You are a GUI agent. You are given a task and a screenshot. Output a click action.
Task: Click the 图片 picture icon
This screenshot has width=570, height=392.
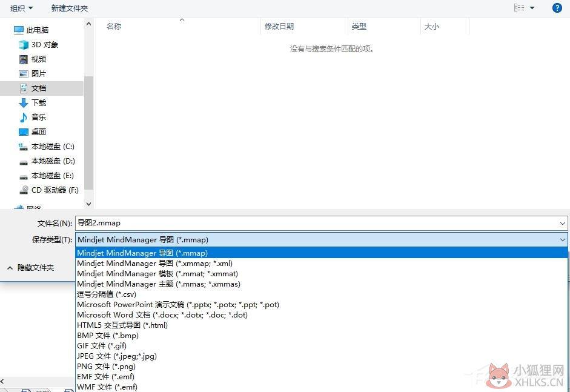pos(23,74)
